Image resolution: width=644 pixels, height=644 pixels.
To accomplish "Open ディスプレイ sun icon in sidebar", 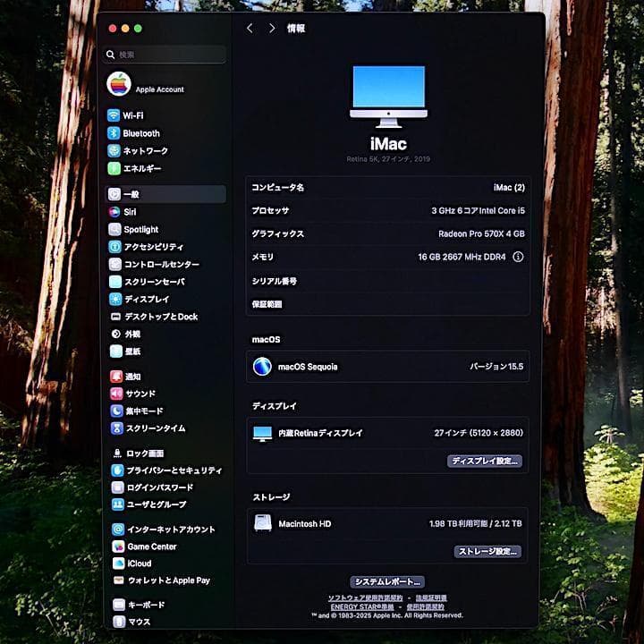I will (x=115, y=299).
